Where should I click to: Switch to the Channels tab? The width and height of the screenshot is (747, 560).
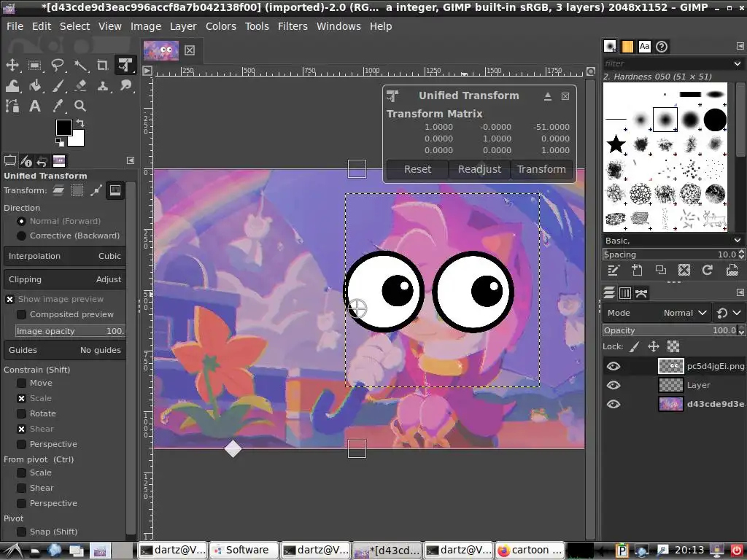[x=625, y=293]
